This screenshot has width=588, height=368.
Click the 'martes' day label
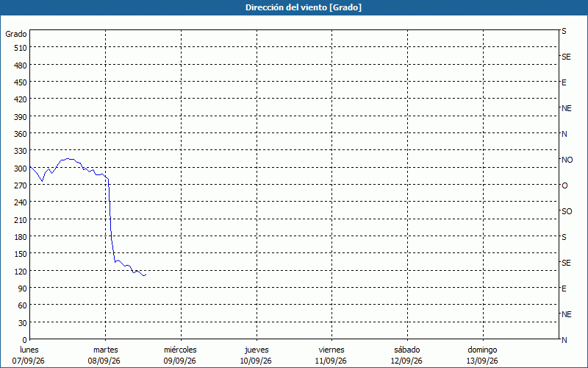click(x=106, y=350)
